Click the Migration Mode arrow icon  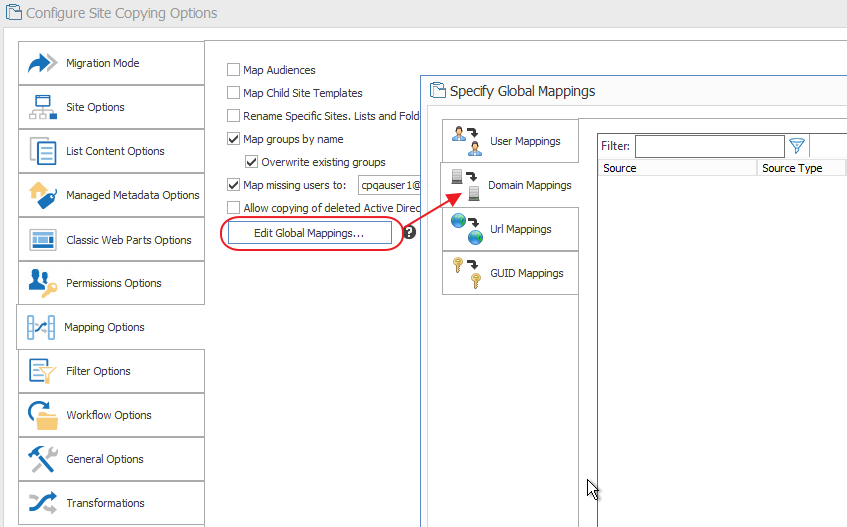tap(43, 63)
